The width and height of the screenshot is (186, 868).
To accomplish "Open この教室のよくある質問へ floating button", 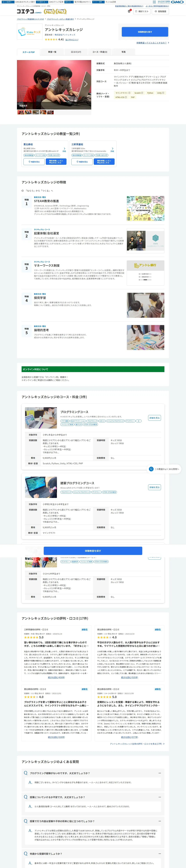I will [x=164, y=469].
